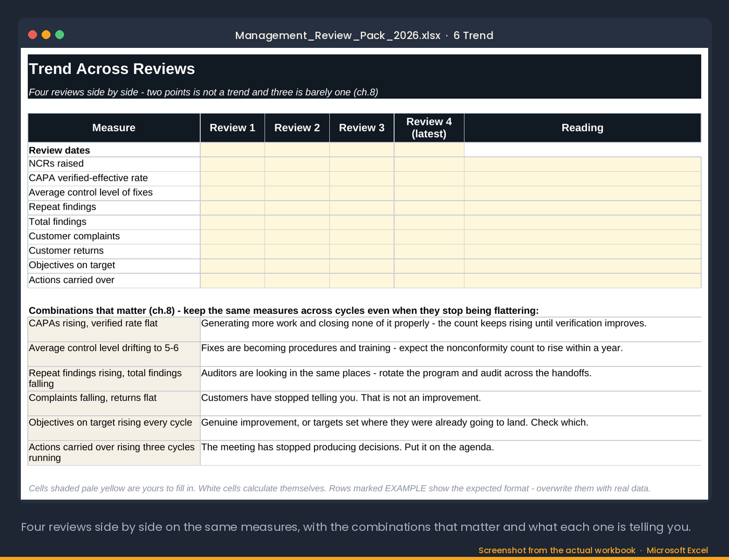Choose the 'Review 3' column header
729x560 pixels.
(362, 128)
